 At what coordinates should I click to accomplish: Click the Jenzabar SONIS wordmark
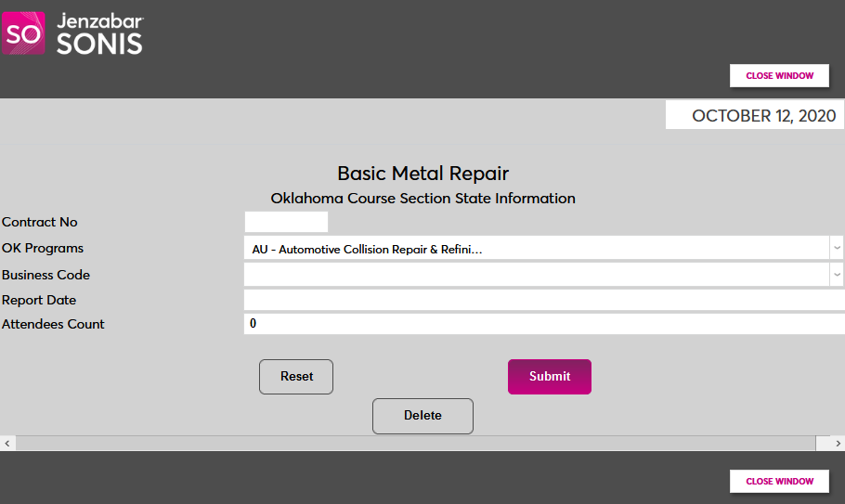click(100, 33)
